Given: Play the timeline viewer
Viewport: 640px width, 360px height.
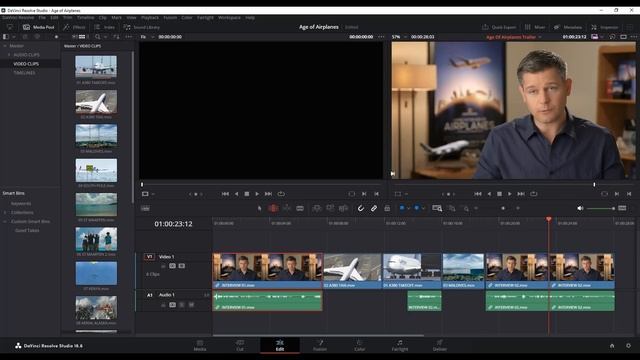Looking at the screenshot, I should [510, 194].
